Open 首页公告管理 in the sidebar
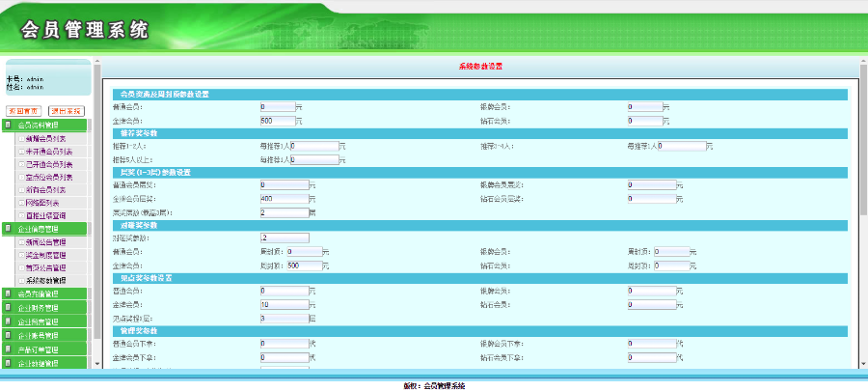Screen dimensions: 868x391 (x=45, y=268)
